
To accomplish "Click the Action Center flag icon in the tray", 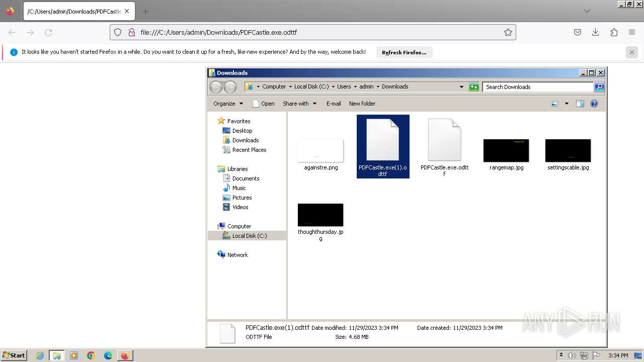I will click(596, 355).
